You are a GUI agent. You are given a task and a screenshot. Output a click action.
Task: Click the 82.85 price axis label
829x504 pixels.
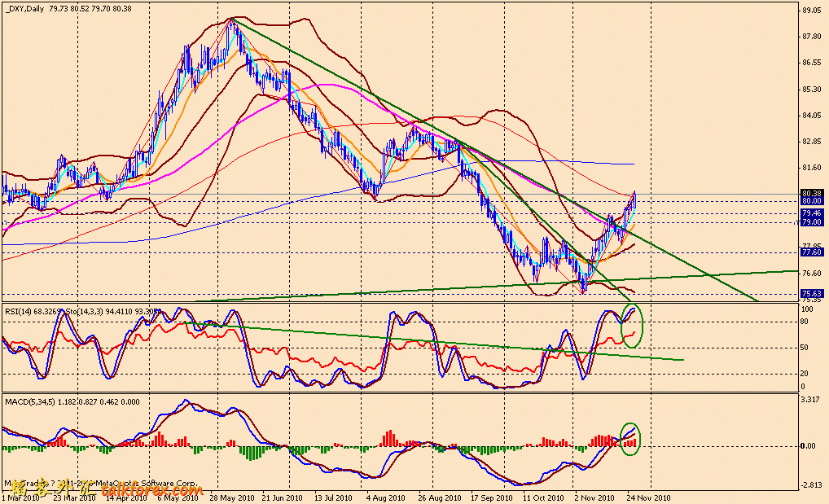812,141
